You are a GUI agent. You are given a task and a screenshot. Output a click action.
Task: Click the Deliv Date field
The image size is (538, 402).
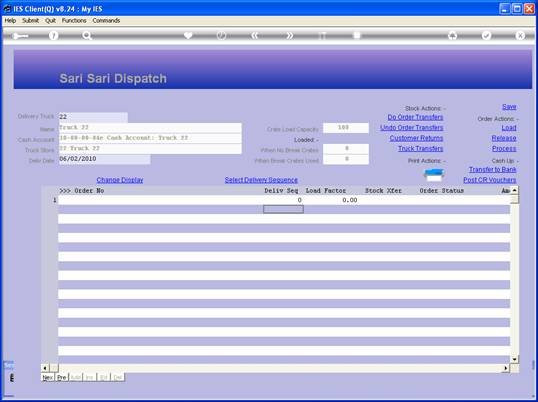click(x=104, y=159)
